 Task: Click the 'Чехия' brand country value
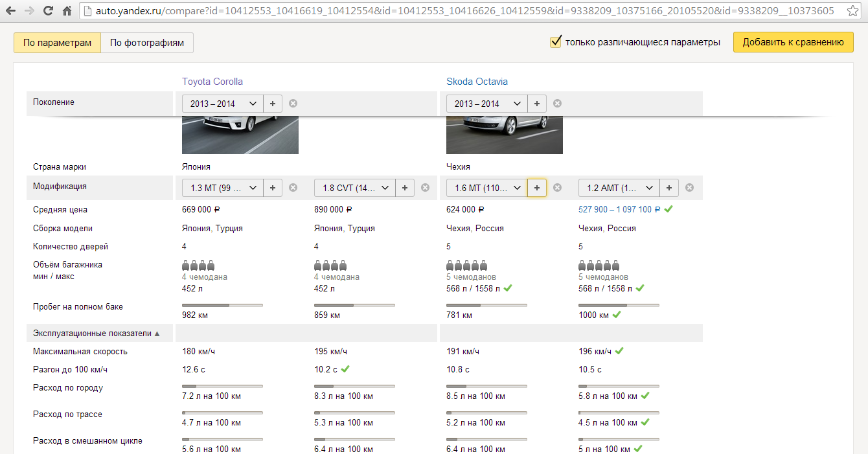click(x=458, y=166)
